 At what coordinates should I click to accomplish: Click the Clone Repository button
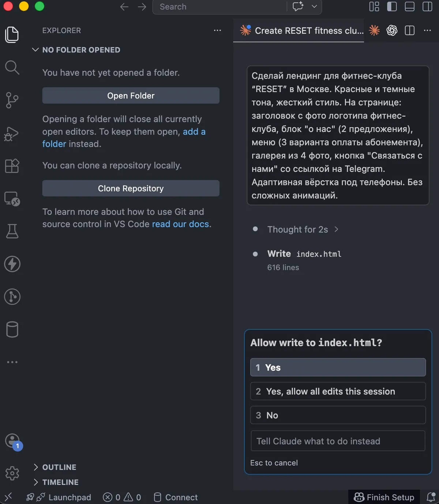(131, 188)
